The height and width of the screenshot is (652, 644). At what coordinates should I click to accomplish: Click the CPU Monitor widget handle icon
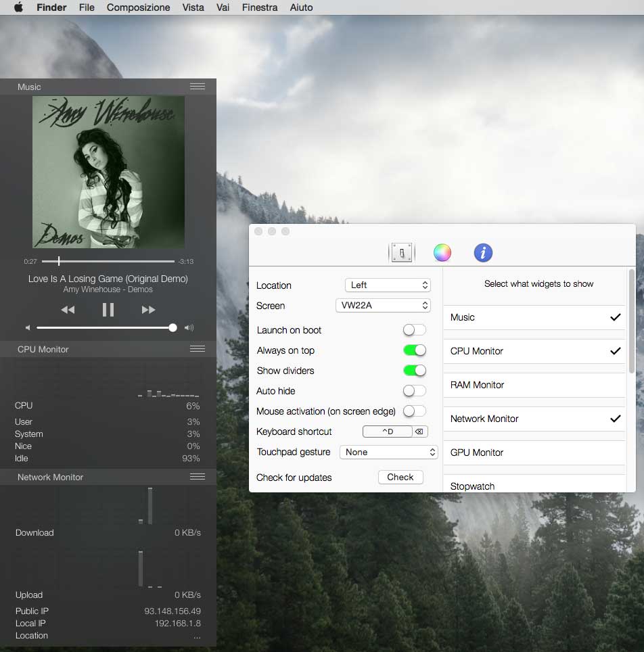(198, 349)
